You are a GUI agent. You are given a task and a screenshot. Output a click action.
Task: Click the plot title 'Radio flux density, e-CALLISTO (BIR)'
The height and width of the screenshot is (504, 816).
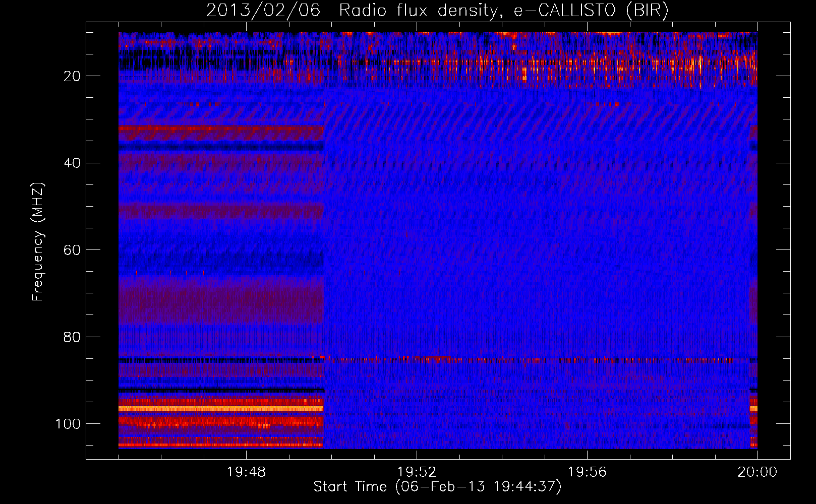504,11
